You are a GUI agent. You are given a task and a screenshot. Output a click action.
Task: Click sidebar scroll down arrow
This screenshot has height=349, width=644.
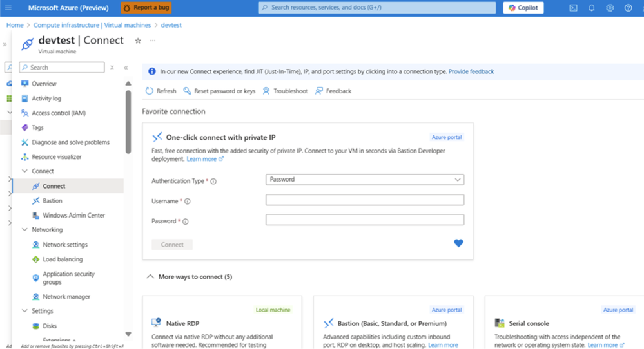pos(128,334)
